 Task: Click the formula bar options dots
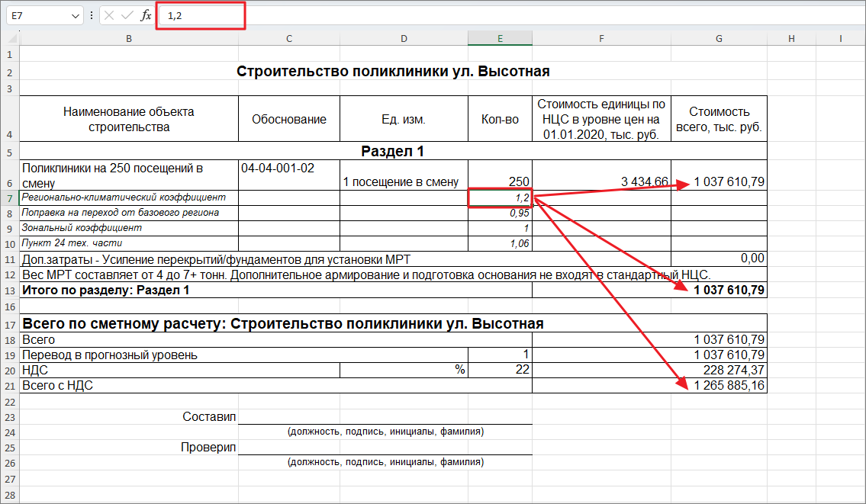pyautogui.click(x=91, y=15)
